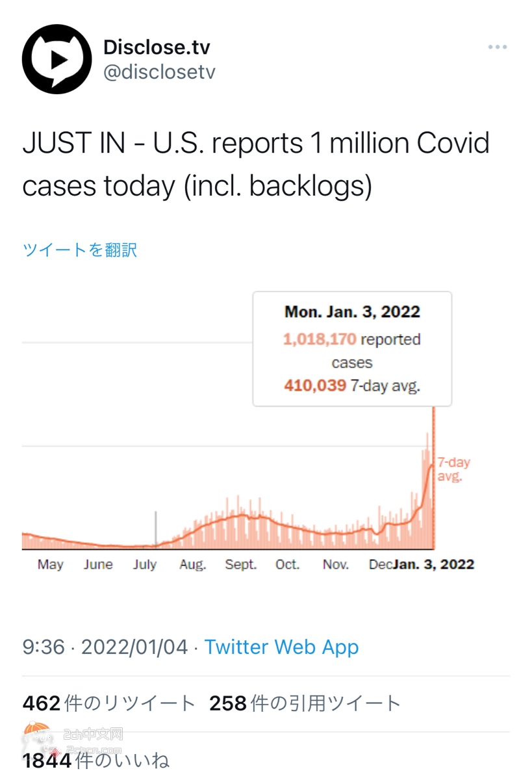View the 462 retweets list
The width and height of the screenshot is (532, 780).
109,703
